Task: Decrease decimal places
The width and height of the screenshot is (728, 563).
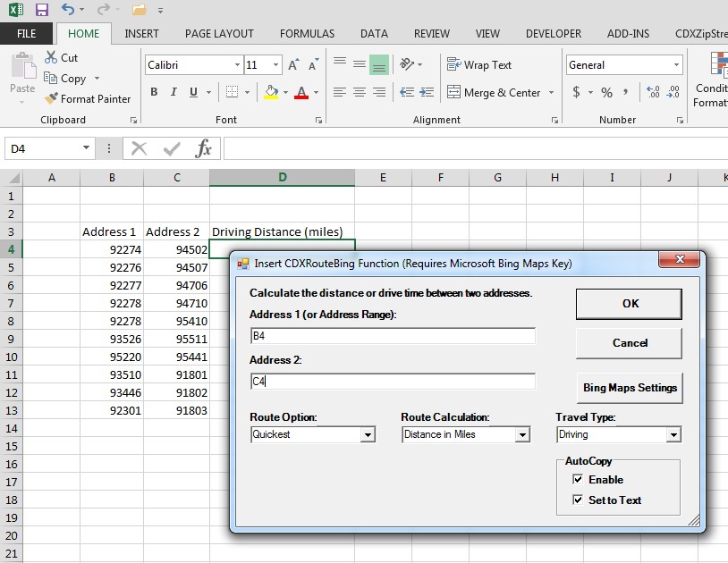Action: [673, 92]
